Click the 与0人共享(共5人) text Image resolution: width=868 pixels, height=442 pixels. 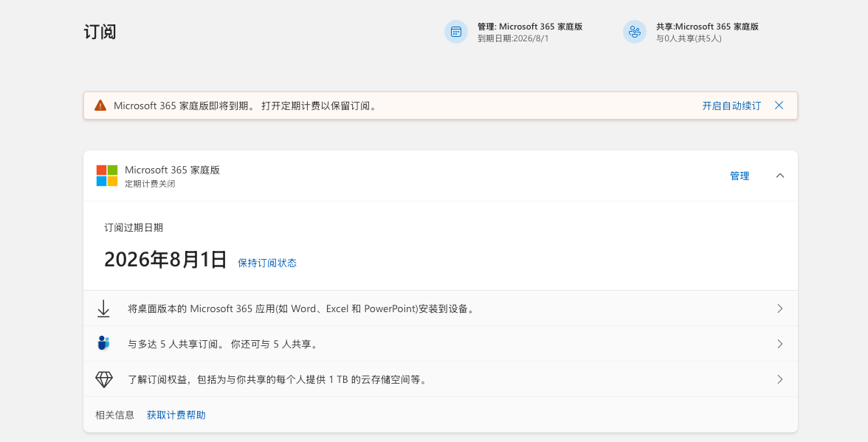[x=689, y=38]
